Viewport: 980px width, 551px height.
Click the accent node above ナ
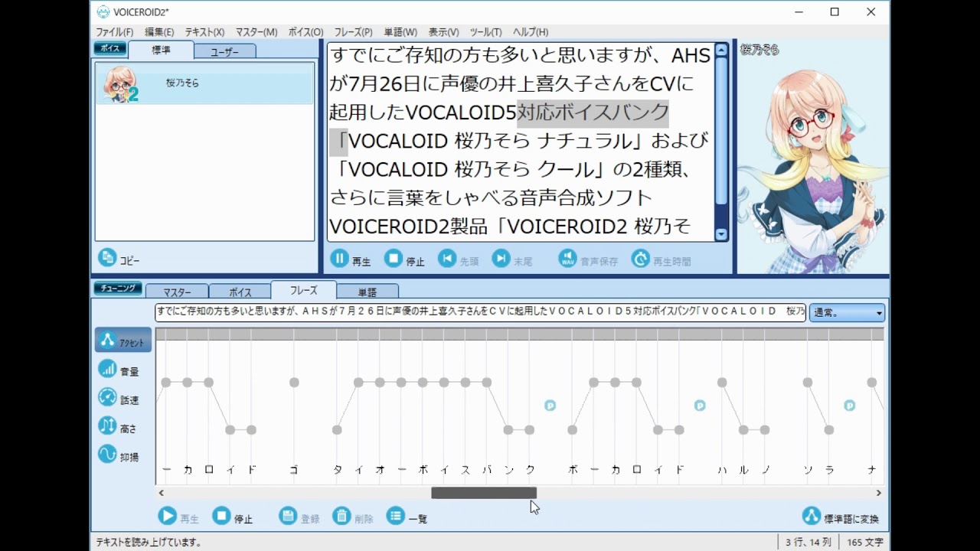pyautogui.click(x=871, y=382)
